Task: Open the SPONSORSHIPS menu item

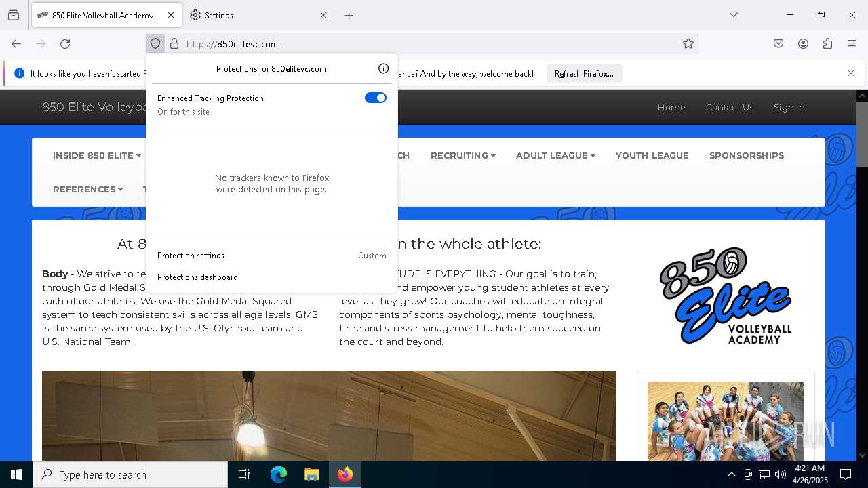Action: click(x=747, y=155)
